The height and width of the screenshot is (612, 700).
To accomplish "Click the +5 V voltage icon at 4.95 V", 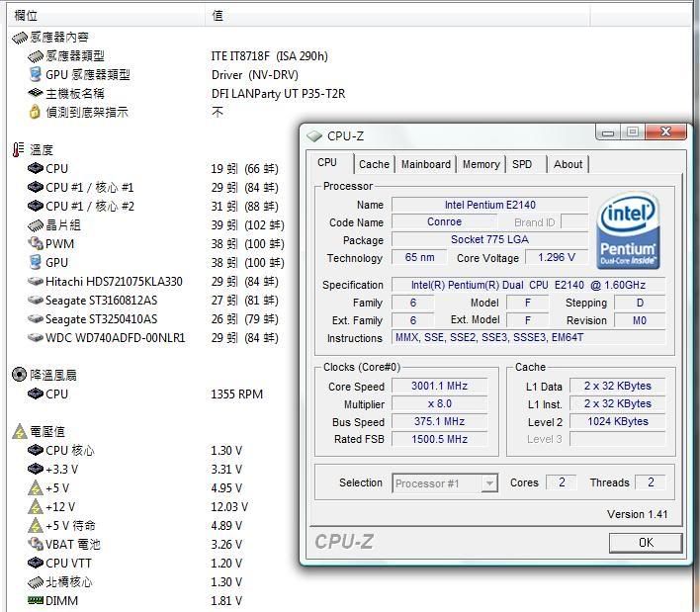I will click(36, 487).
